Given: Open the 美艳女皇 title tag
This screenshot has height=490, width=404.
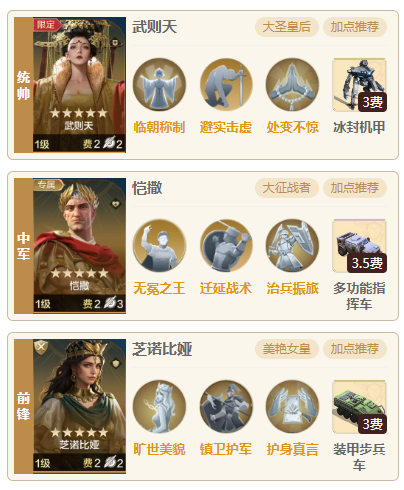Looking at the screenshot, I should (x=287, y=349).
